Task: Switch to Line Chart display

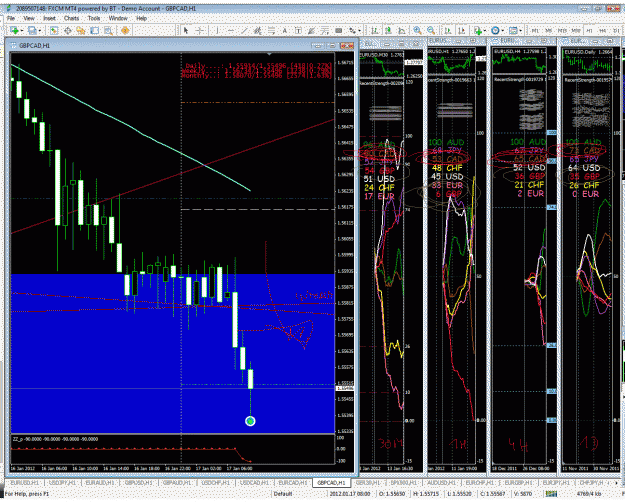Action: pos(402,30)
